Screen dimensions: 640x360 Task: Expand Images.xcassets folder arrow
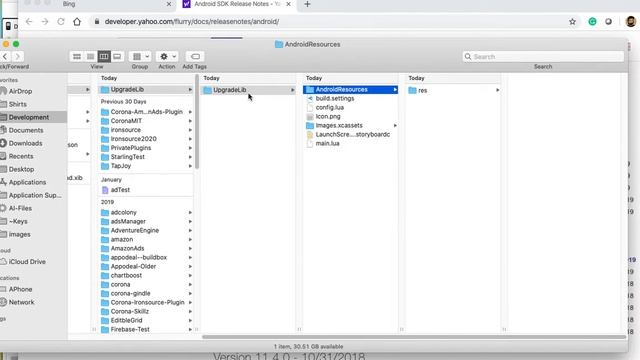tap(395, 125)
